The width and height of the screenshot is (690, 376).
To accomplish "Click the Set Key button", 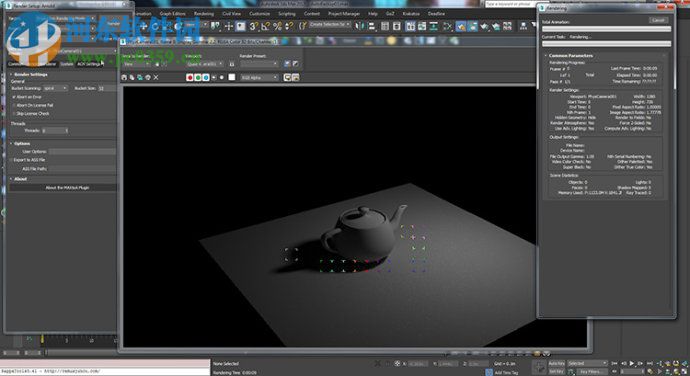I will (556, 371).
